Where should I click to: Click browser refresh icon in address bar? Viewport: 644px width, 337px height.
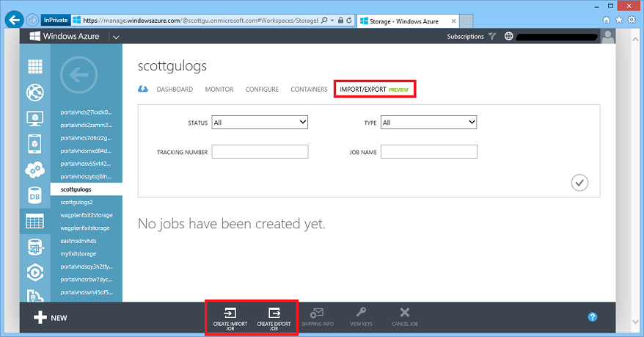click(x=349, y=20)
